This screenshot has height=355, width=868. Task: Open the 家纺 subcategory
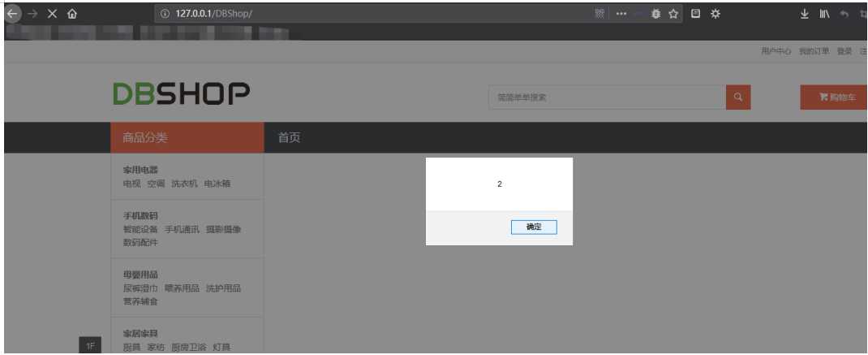tap(156, 348)
